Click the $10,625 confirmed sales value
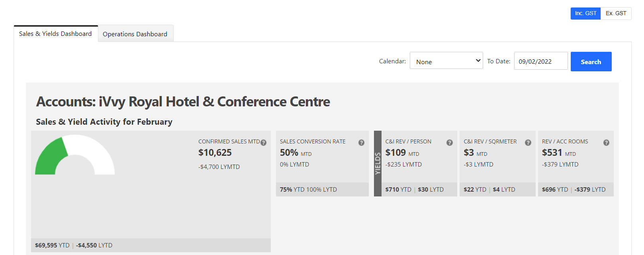Viewport: 644px width, 255px height. click(x=215, y=153)
